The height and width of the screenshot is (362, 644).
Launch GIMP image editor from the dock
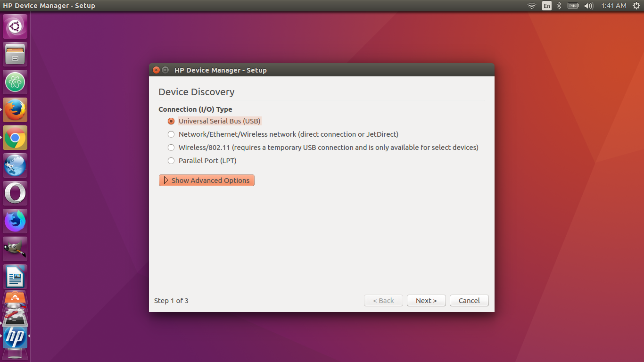pyautogui.click(x=15, y=249)
